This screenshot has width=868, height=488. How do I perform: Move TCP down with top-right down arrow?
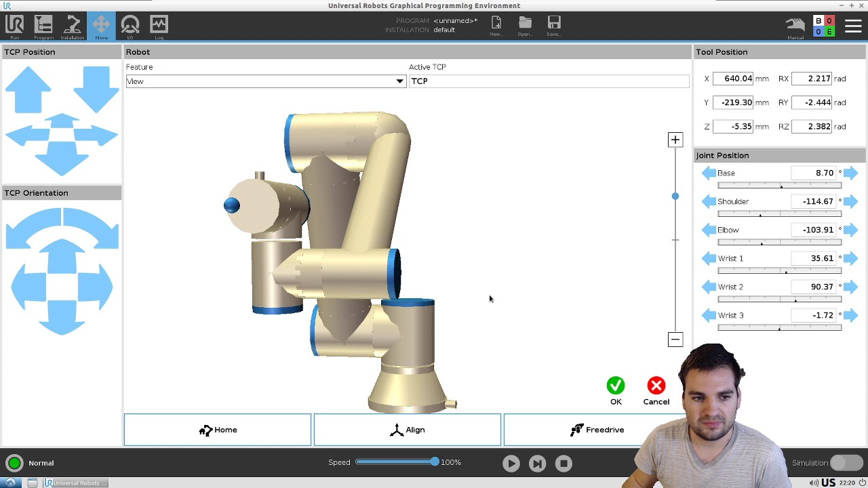[x=96, y=89]
